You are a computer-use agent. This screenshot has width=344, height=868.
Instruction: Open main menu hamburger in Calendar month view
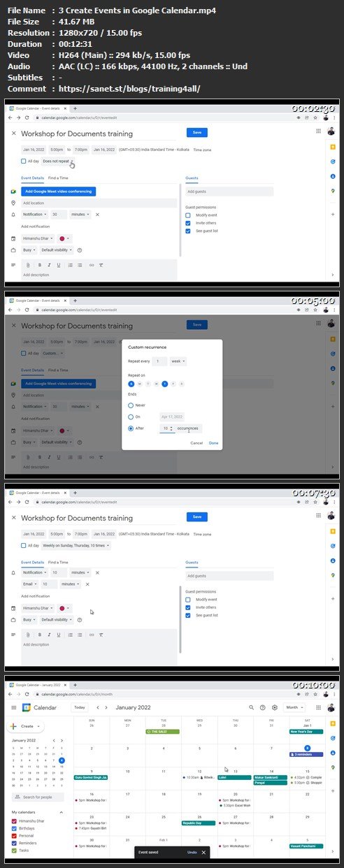(x=14, y=707)
